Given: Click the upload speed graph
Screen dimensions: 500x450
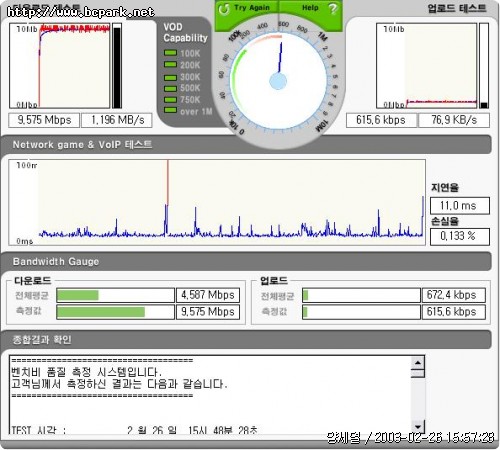Looking at the screenshot, I should tap(427, 66).
